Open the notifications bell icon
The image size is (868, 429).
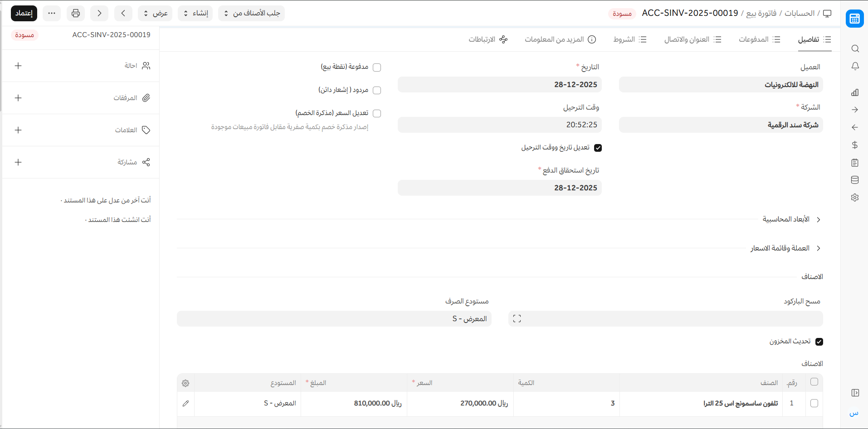point(855,66)
